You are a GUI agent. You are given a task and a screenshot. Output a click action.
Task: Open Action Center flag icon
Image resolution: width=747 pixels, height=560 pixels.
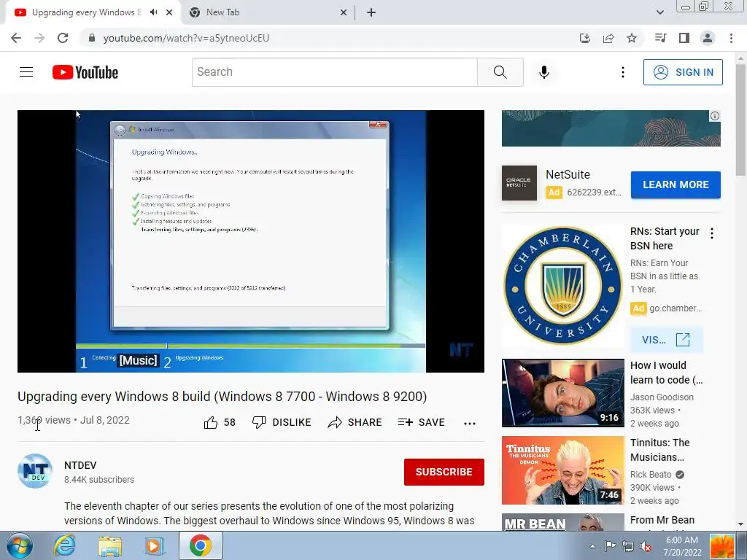tap(610, 546)
